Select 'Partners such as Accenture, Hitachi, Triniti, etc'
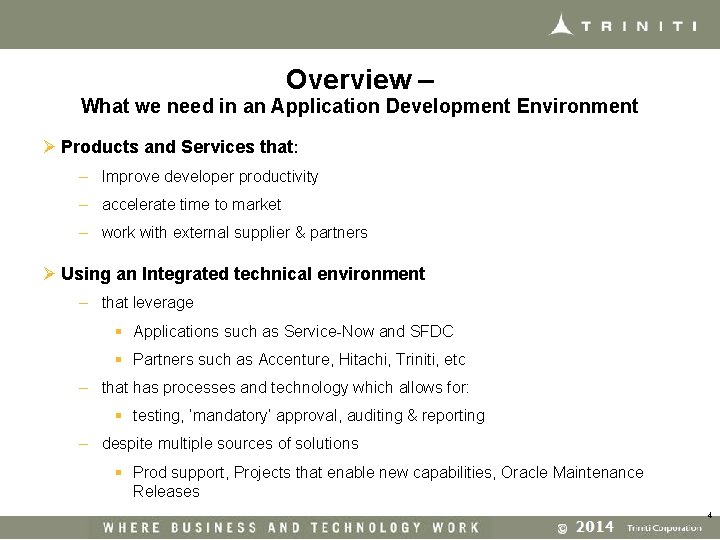 pyautogui.click(x=299, y=360)
